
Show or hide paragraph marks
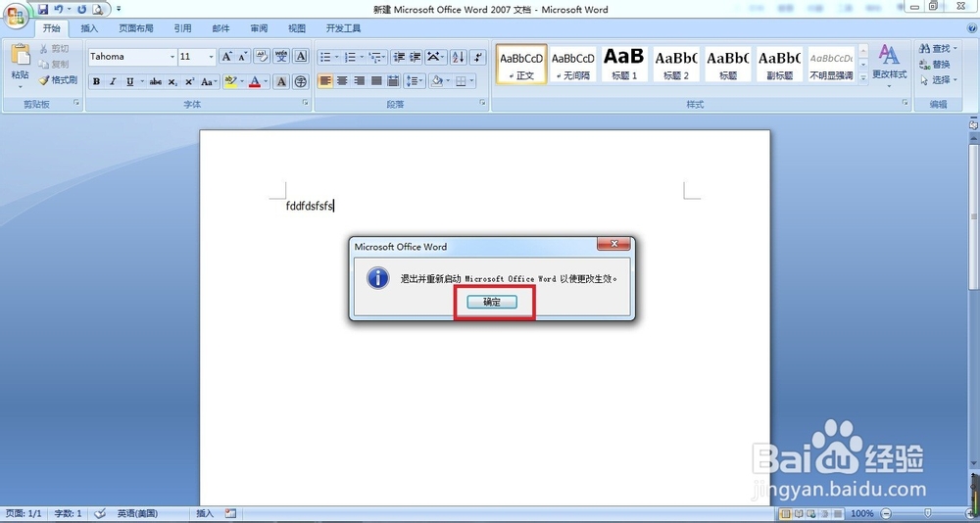coord(478,57)
